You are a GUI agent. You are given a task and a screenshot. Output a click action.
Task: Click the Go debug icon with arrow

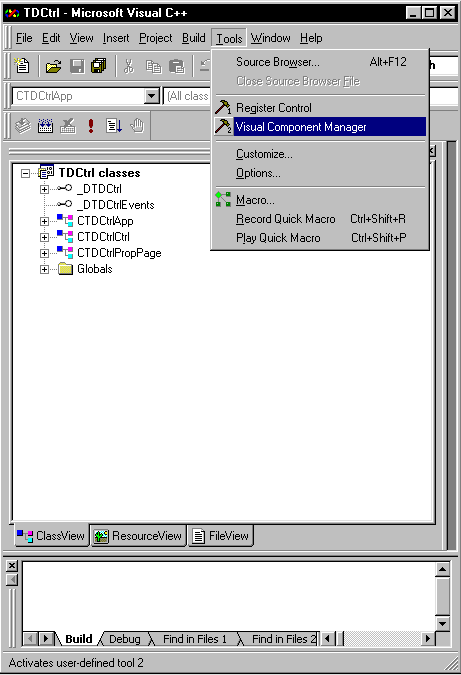[114, 126]
